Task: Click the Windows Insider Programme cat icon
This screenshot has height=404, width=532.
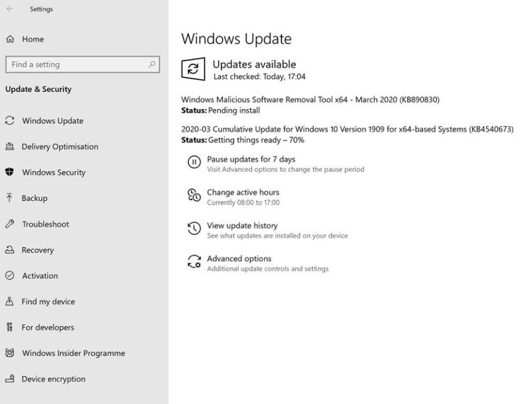Action: click(10, 353)
